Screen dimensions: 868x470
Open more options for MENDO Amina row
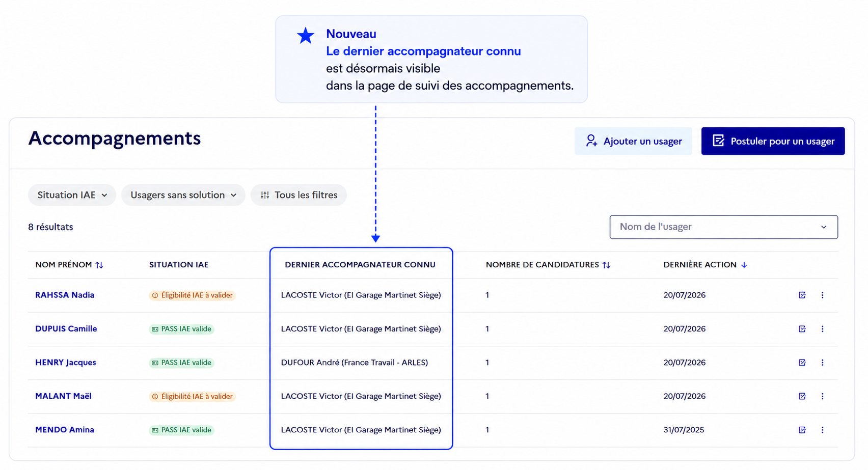tap(822, 430)
